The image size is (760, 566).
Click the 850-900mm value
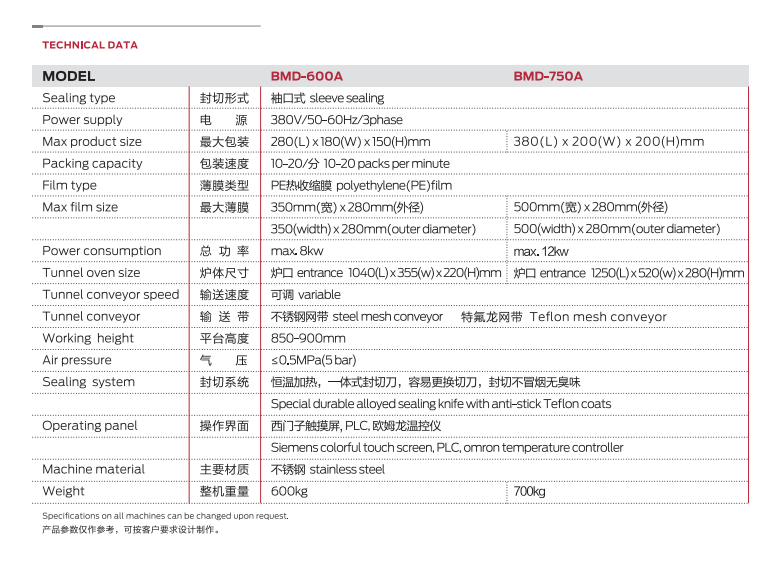pos(308,338)
